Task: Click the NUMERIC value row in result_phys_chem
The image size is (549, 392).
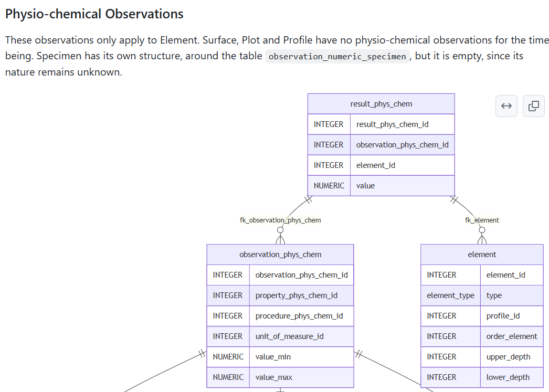Action: pyautogui.click(x=381, y=186)
